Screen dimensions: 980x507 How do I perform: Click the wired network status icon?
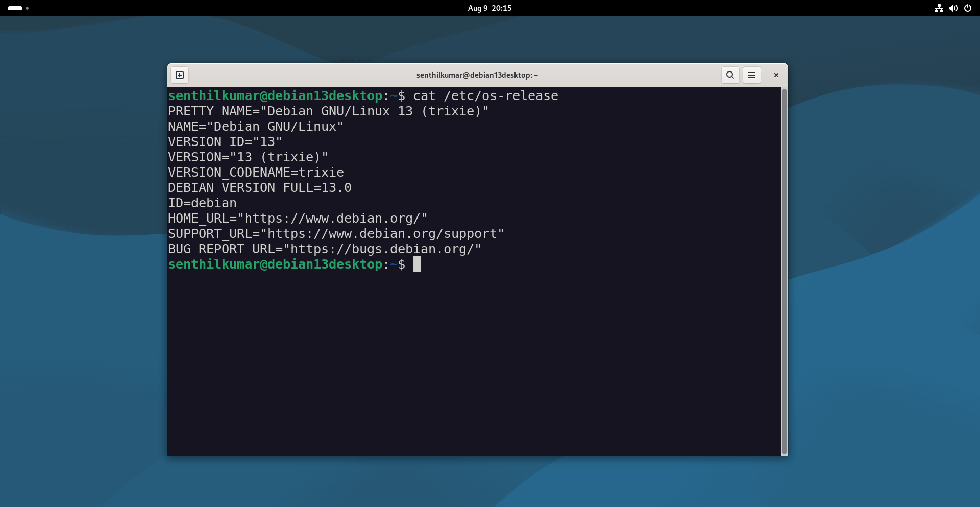(x=939, y=8)
